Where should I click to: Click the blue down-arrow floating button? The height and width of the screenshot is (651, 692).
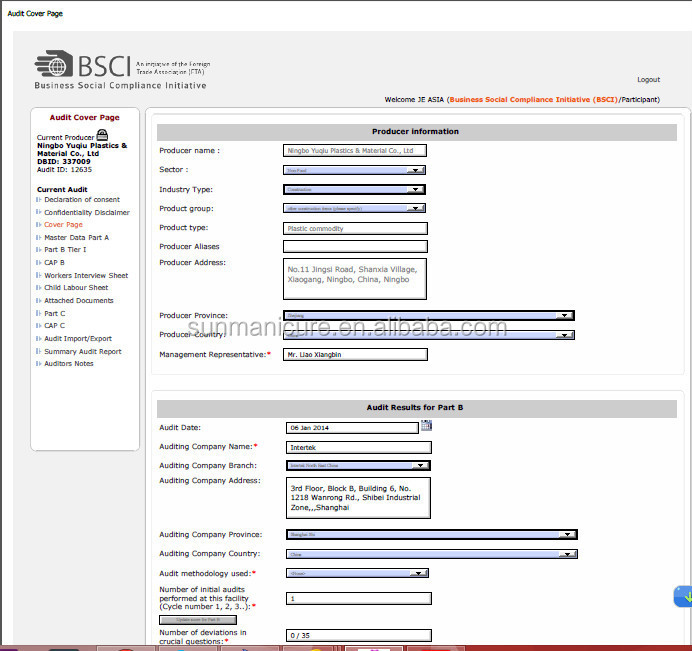tap(683, 596)
